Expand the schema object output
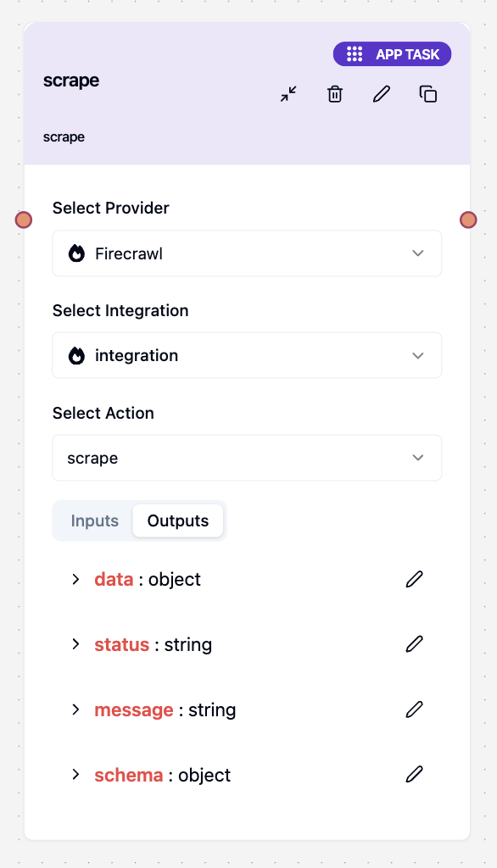This screenshot has width=497, height=868. (75, 774)
